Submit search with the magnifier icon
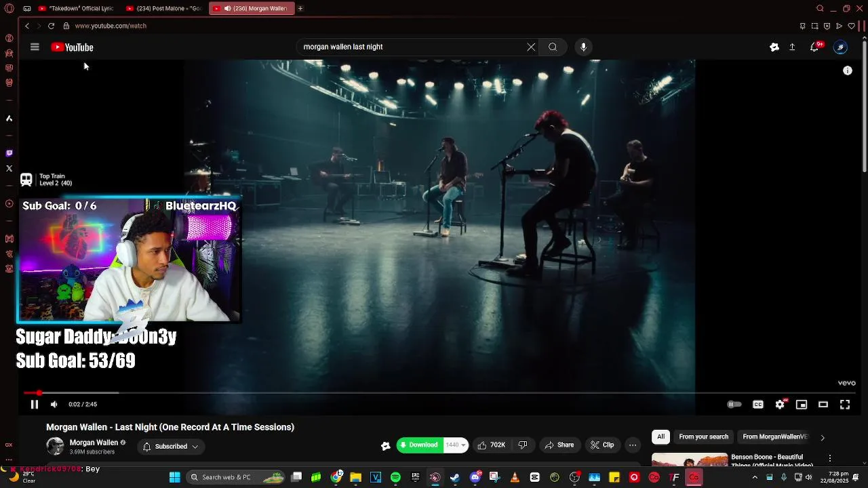Viewport: 868px width, 488px height. (553, 47)
